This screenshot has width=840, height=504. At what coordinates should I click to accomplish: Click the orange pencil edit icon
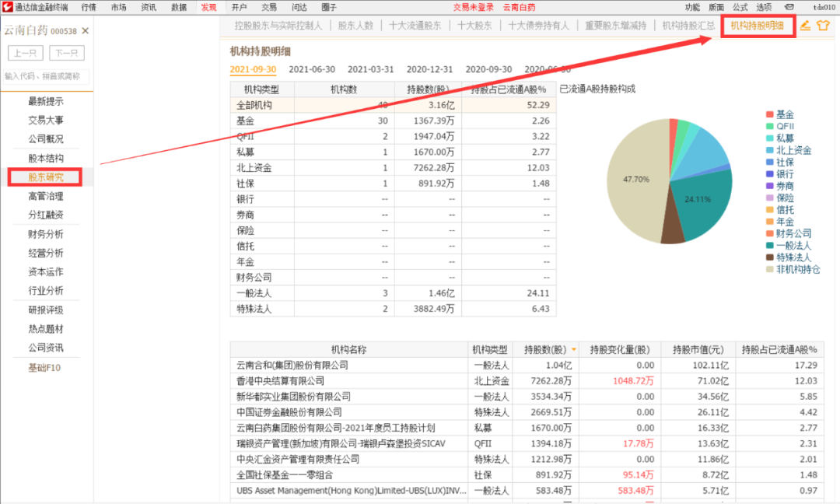(805, 25)
